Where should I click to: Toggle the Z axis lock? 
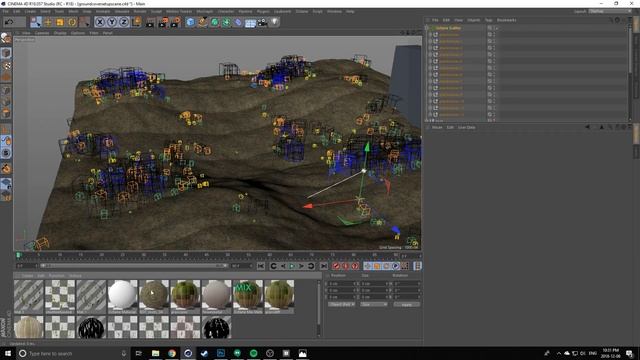click(x=124, y=22)
